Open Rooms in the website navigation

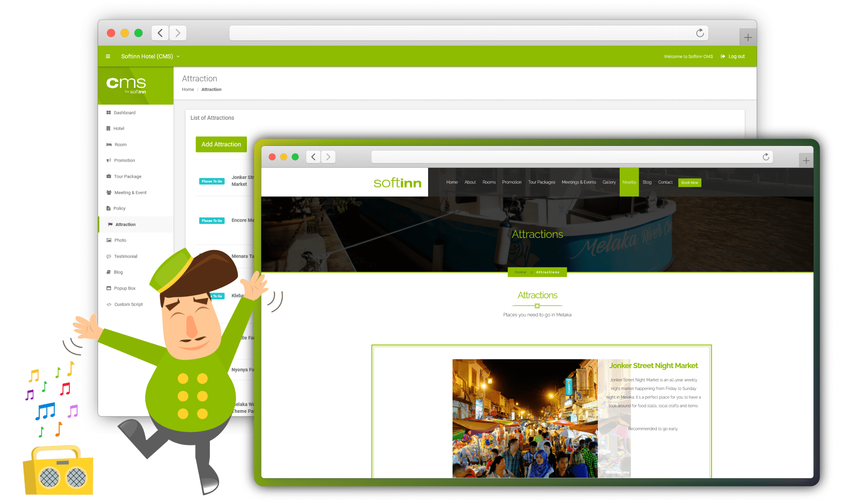coord(489,182)
